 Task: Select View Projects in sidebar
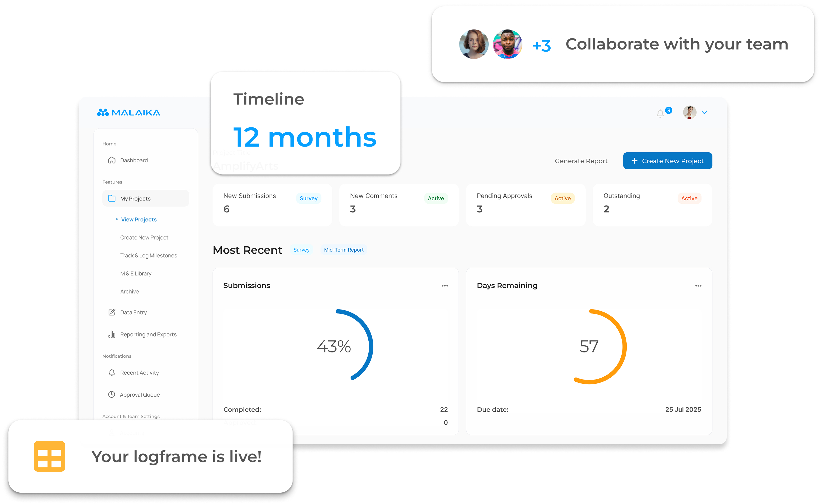point(139,219)
